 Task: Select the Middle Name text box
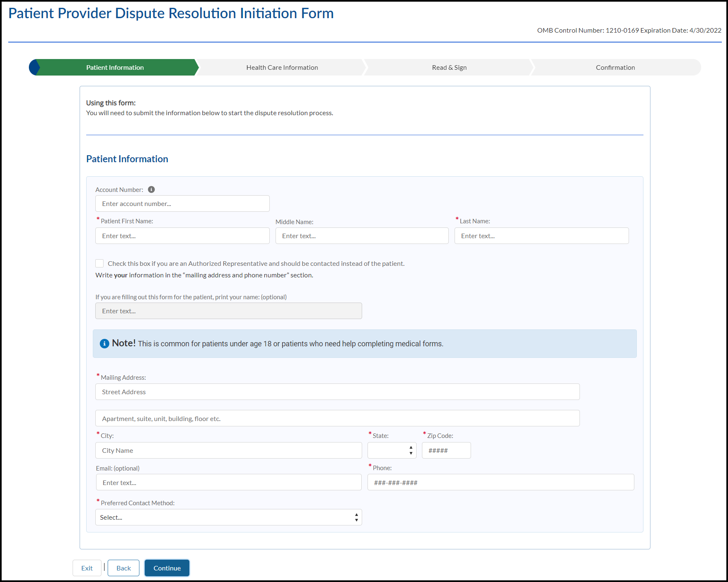(362, 236)
